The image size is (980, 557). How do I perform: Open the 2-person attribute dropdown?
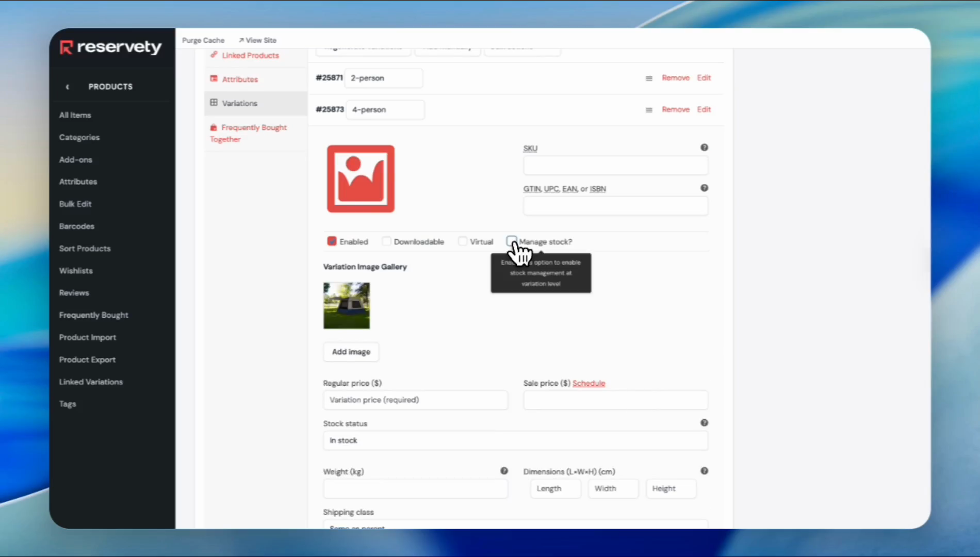(x=383, y=78)
